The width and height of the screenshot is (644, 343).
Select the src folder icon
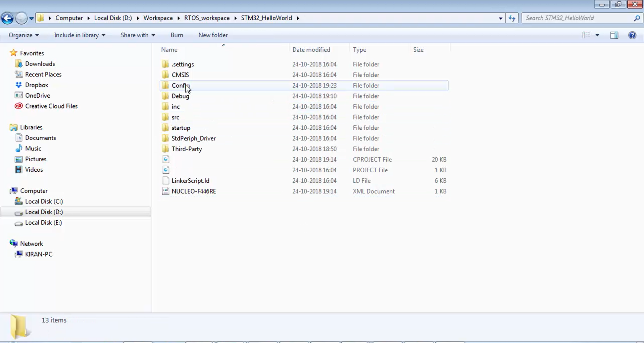[165, 117]
